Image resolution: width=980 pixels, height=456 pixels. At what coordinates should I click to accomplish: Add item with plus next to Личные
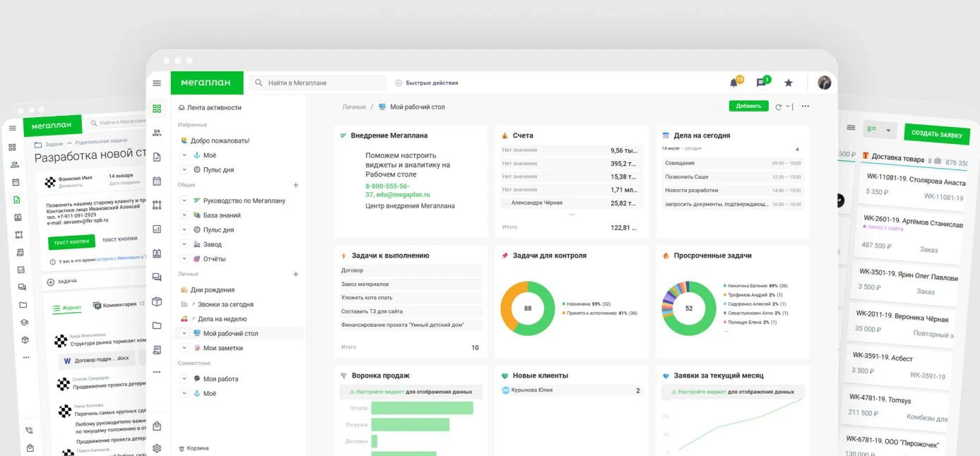pyautogui.click(x=296, y=274)
